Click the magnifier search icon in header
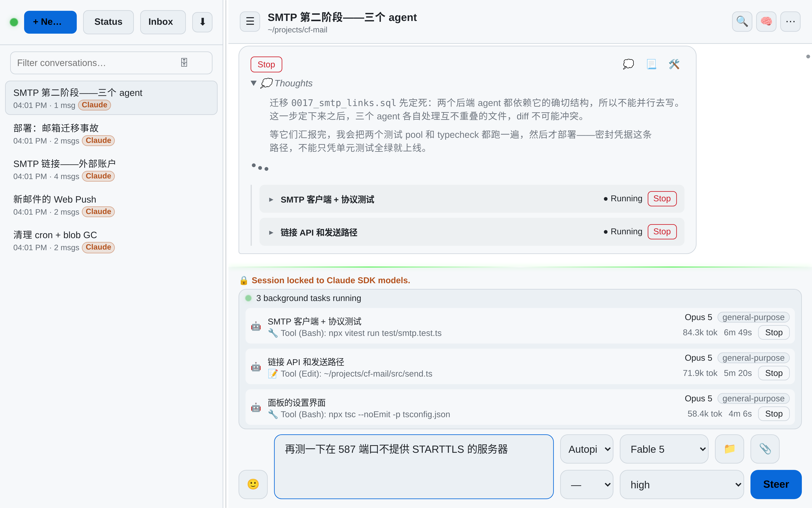This screenshot has height=508, width=812. click(x=742, y=22)
